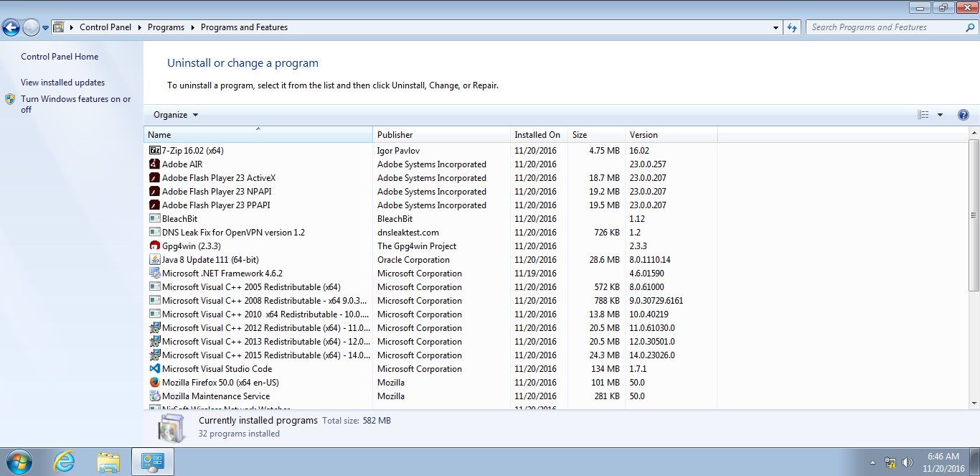Sort list by Size column header

pos(596,134)
